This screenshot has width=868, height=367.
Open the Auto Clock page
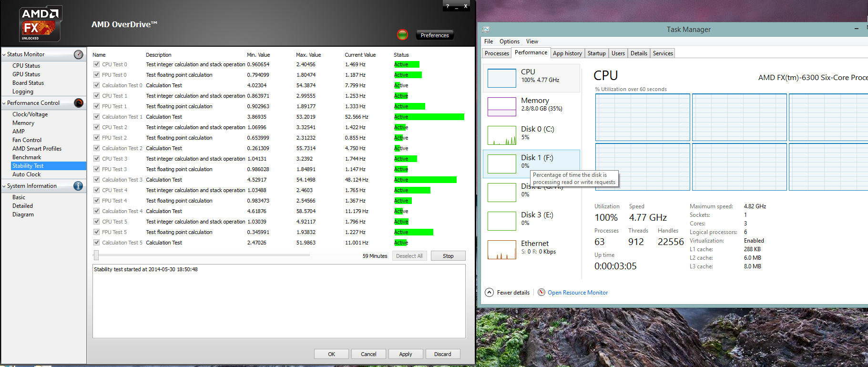point(27,174)
